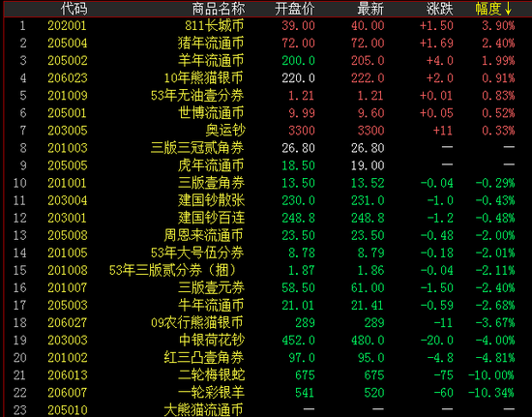532x417 pixels.
Task: Click the -10.00% change of 二轮梅银蛇
Action: 491,375
